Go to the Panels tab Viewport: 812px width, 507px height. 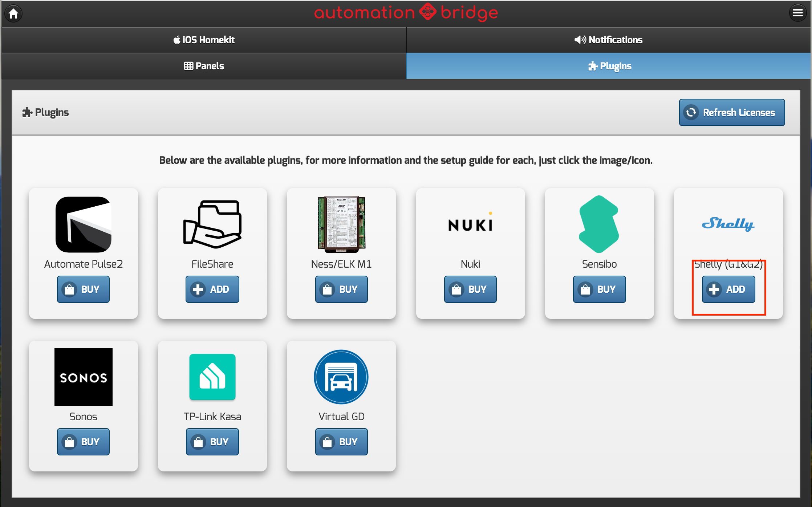point(204,66)
